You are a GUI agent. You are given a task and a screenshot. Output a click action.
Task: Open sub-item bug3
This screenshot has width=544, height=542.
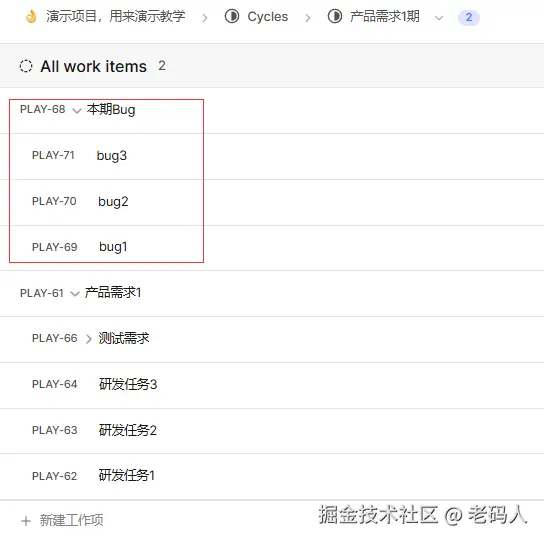click(112, 156)
